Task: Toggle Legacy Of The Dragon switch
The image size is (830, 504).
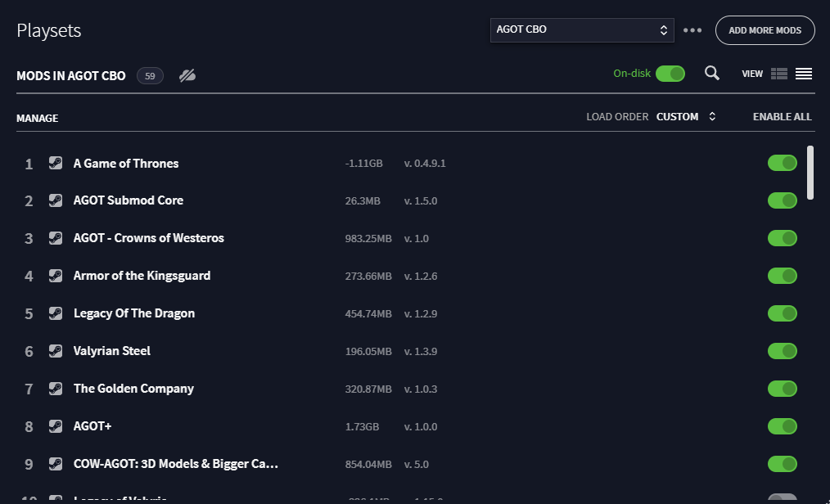Action: (783, 313)
